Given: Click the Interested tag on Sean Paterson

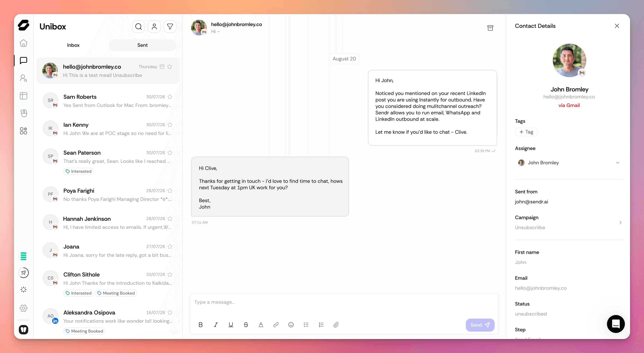Looking at the screenshot, I should (x=79, y=171).
